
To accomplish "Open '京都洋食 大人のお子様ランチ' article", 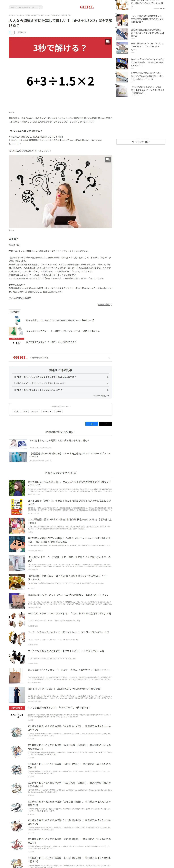I will [69, 578].
